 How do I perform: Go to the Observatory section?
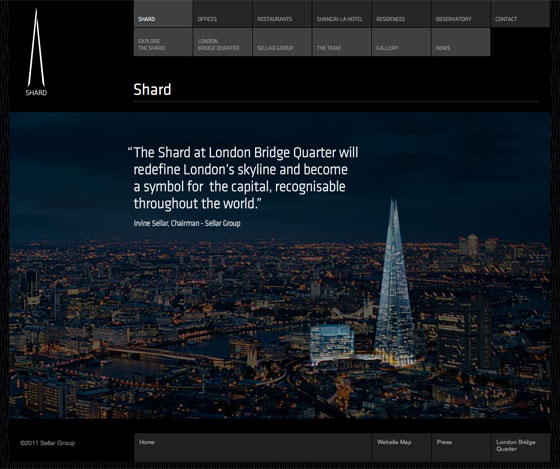[461, 14]
